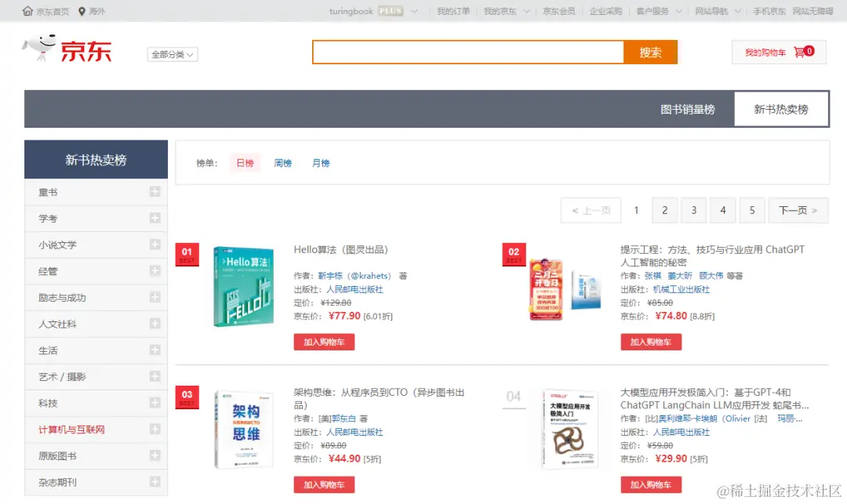Add Hello算法 to the shopping cart

324,342
